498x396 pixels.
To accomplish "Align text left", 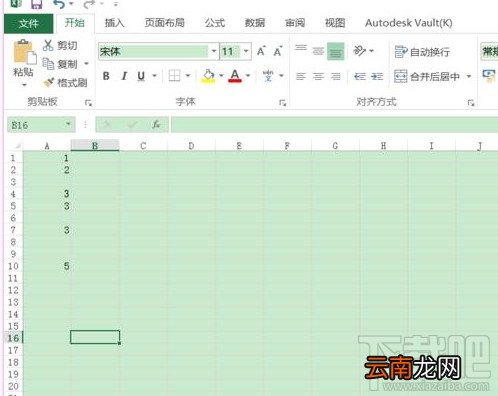I will [x=301, y=76].
